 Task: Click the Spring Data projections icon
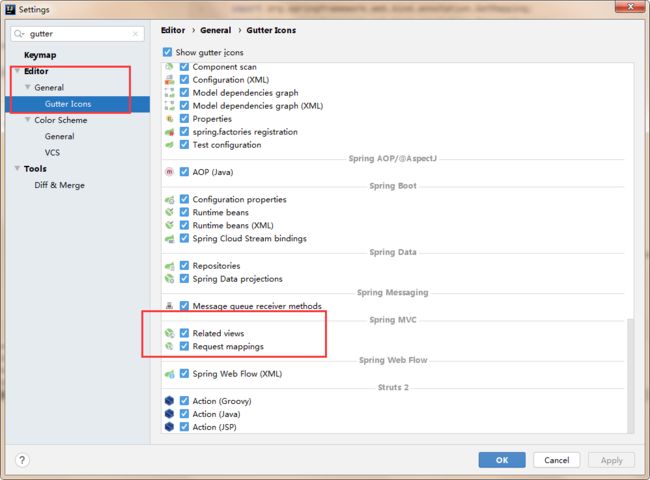[x=169, y=279]
